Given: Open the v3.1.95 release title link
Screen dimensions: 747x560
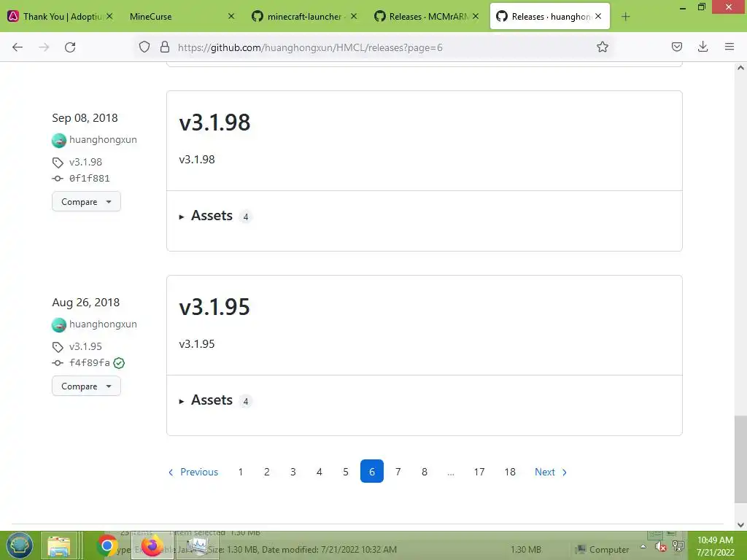Looking at the screenshot, I should tap(214, 307).
